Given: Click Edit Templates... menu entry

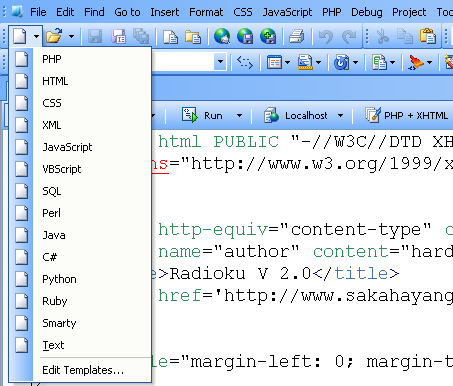Looking at the screenshot, I should [80, 370].
